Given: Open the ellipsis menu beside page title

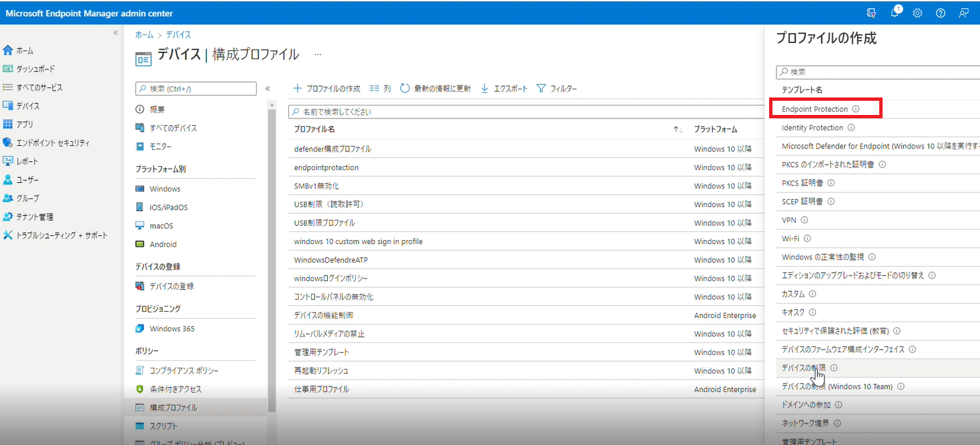Looking at the screenshot, I should tap(318, 54).
